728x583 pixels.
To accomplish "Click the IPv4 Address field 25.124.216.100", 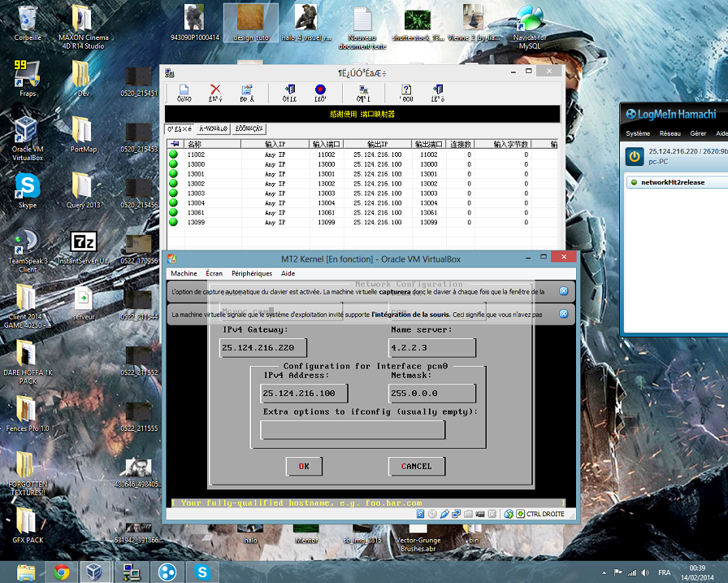I will click(x=304, y=393).
